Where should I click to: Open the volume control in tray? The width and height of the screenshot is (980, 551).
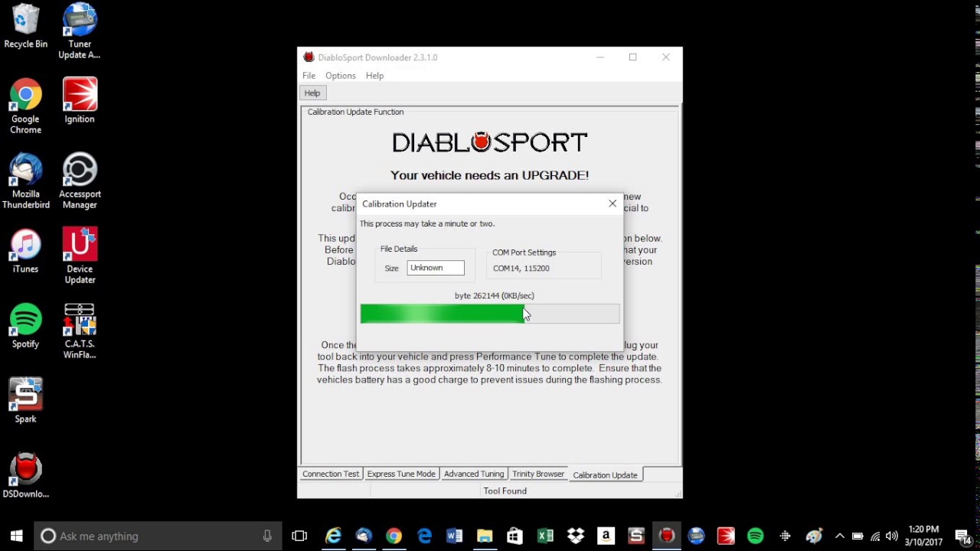(x=891, y=536)
